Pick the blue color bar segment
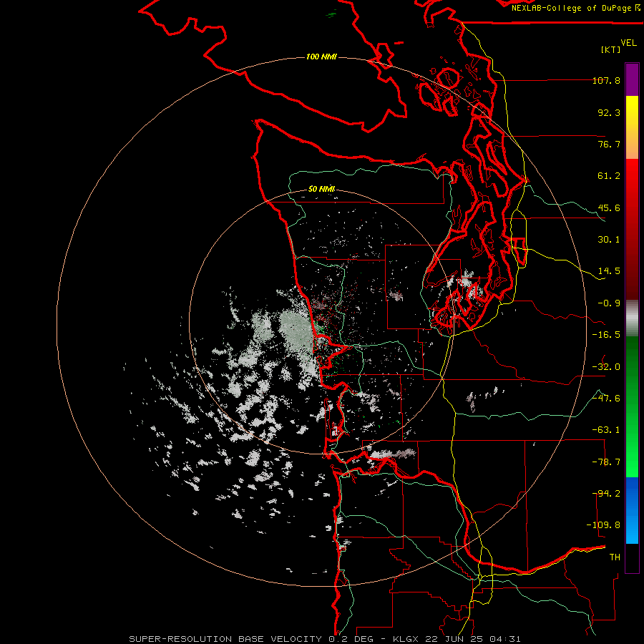The width and height of the screenshot is (644, 644). [632, 510]
